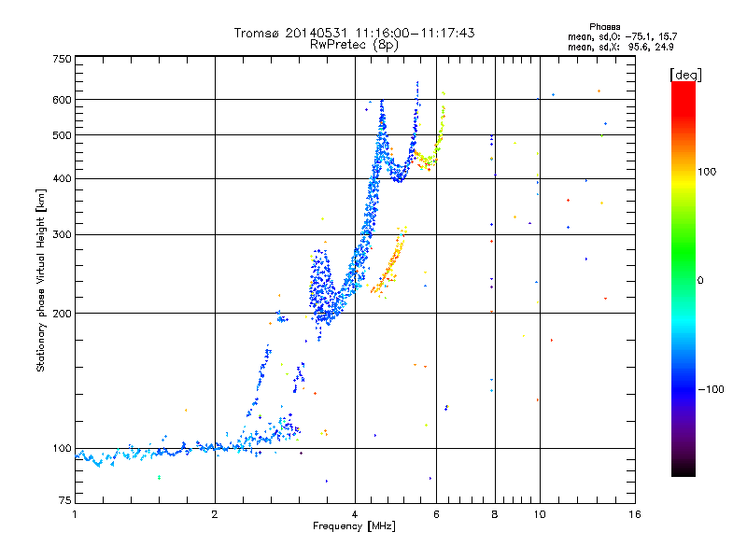Click the x-axis label '2'

coord(215,514)
